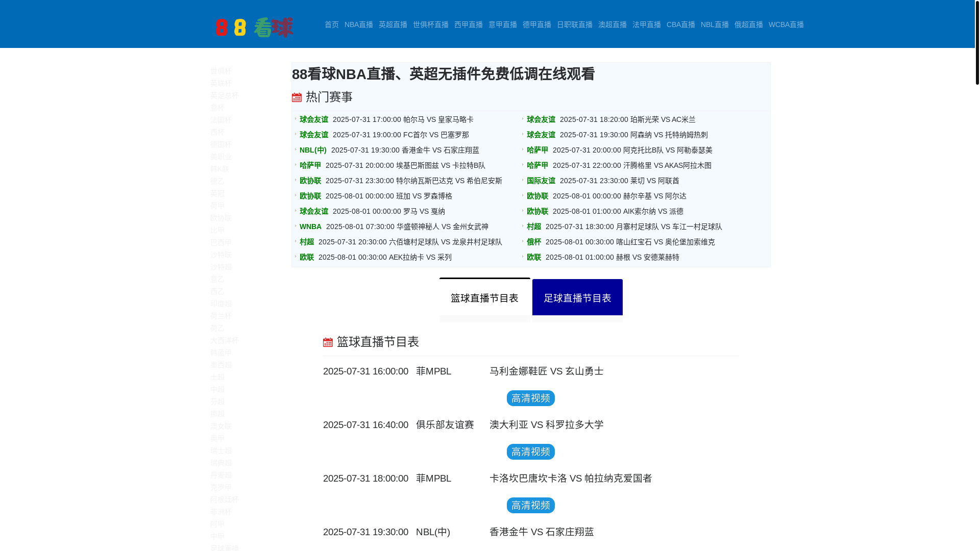
Task: Click schedule entry 香港金牛 VS 石家庄翔蓝 at 19:30
Action: [542, 532]
